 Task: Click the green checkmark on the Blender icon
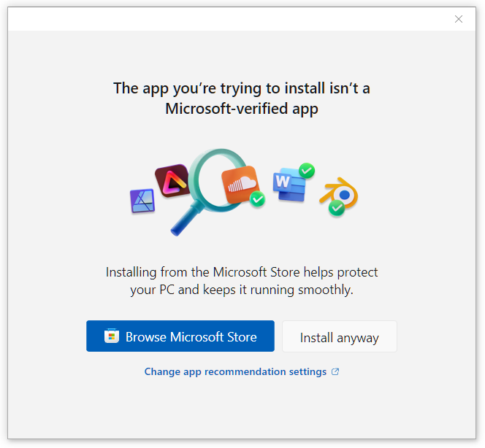tap(336, 208)
